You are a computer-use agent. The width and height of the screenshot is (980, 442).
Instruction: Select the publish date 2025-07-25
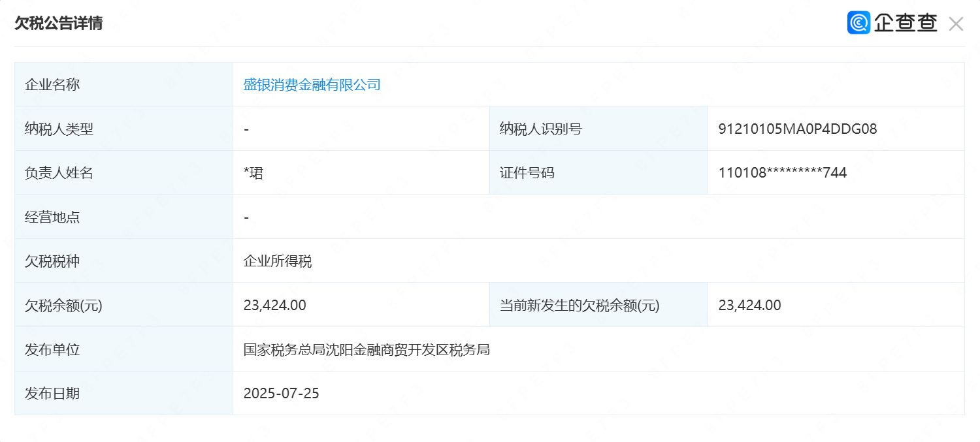(281, 394)
